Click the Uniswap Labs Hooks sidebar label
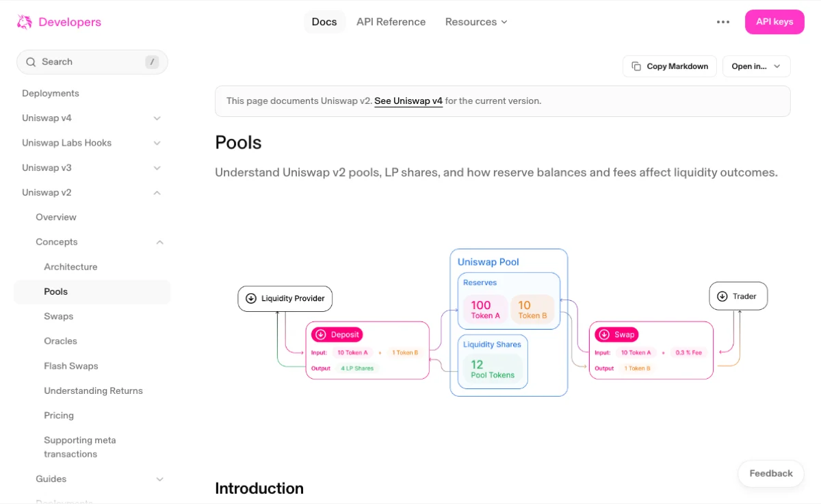The width and height of the screenshot is (821, 504). (x=66, y=143)
